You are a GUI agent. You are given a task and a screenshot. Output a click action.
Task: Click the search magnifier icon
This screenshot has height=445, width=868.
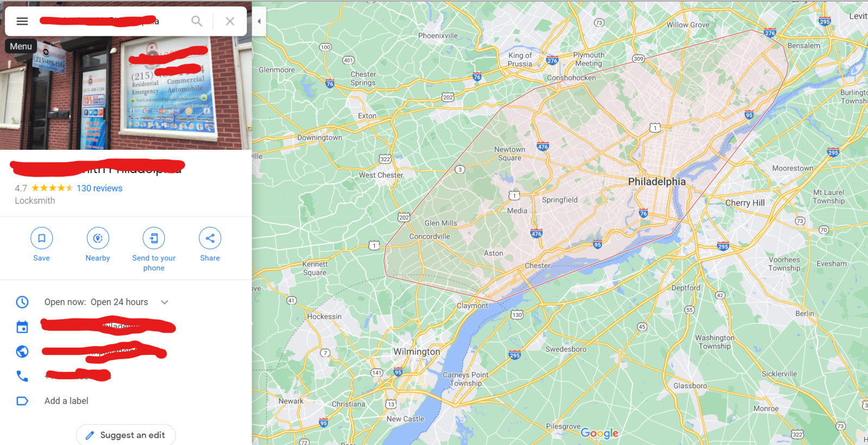[197, 21]
